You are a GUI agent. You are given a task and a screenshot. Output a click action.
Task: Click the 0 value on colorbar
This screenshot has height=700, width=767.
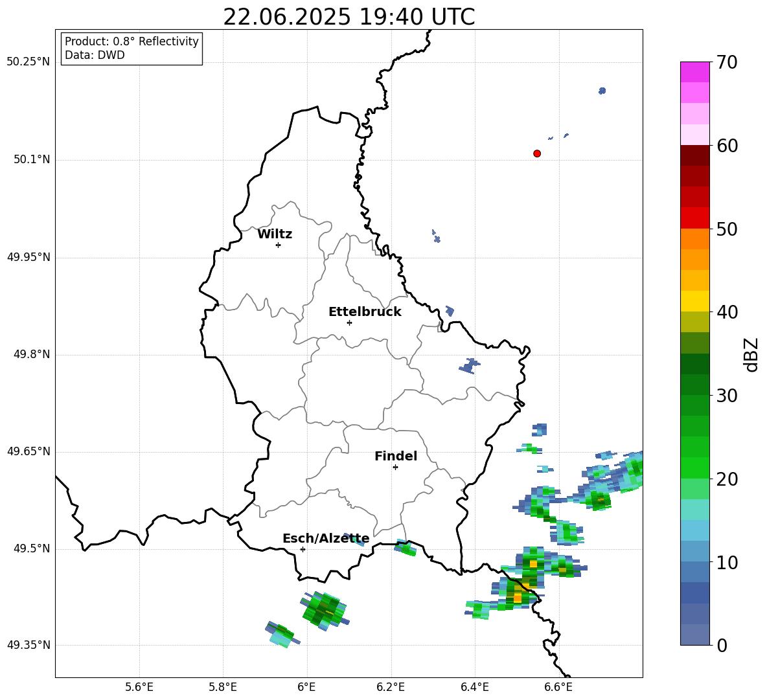click(722, 646)
